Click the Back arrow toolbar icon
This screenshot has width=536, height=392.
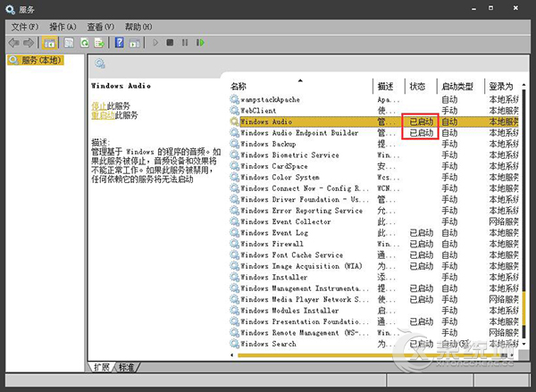click(13, 43)
